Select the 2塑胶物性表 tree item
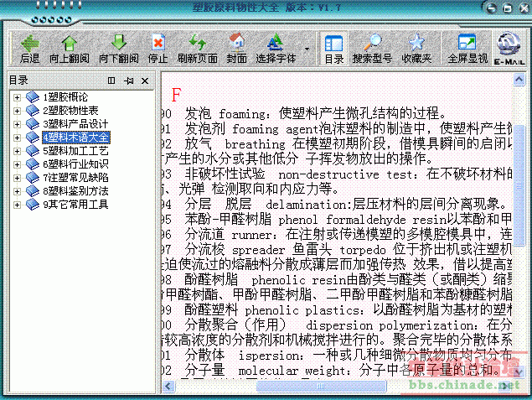The height and width of the screenshot is (400, 532). [70, 111]
